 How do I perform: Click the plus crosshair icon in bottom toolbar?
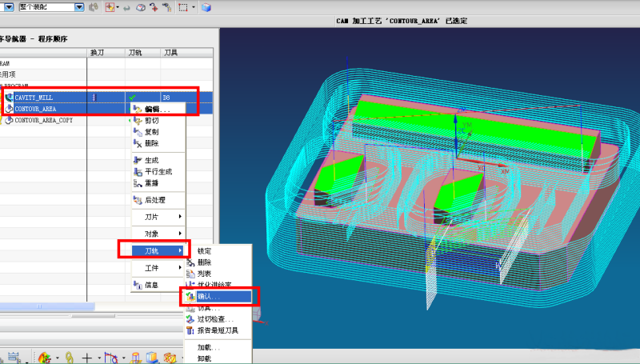(86, 357)
